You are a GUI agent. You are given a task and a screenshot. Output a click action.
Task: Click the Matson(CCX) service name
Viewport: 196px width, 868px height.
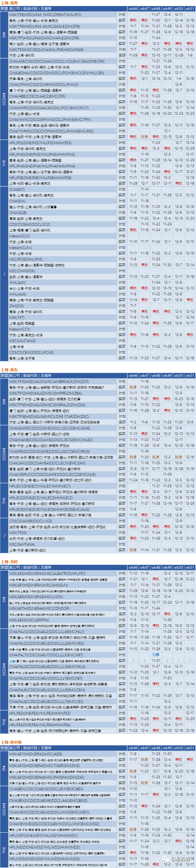[20, 329]
